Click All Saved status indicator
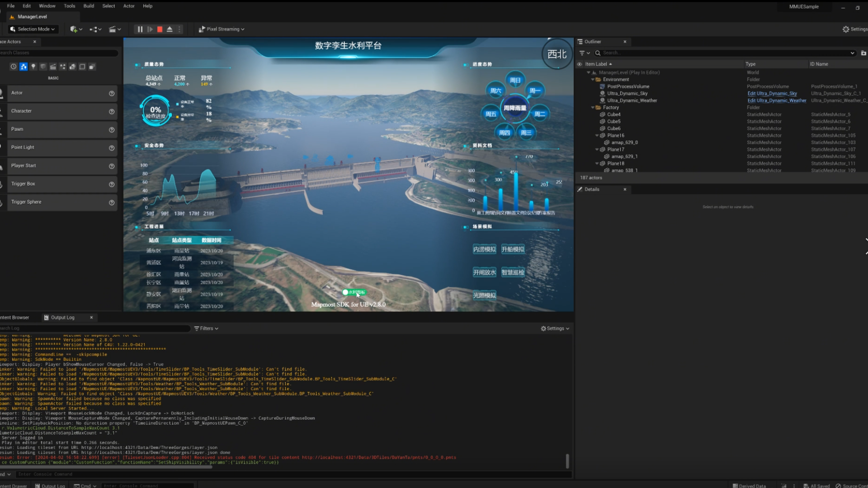The width and height of the screenshot is (868, 488). (x=816, y=486)
